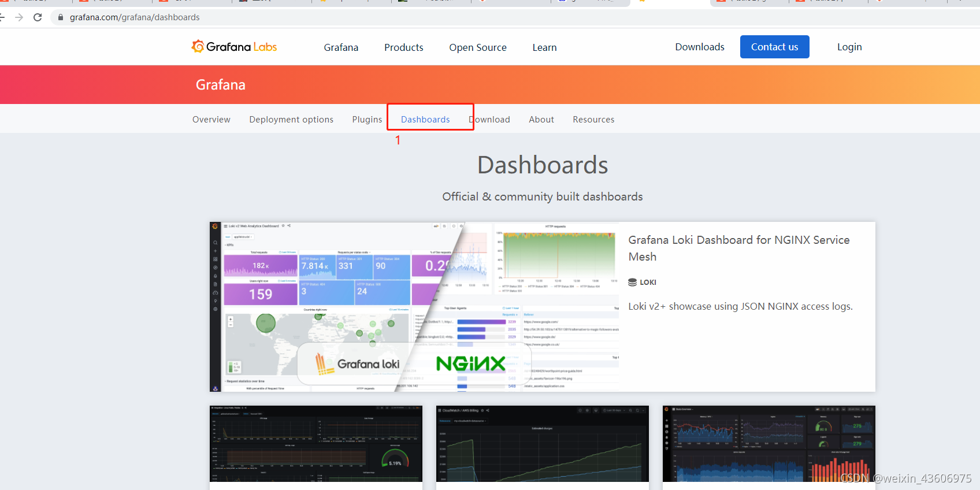Viewport: 980px width, 490px height.
Task: Switch to the About tab
Action: pos(541,120)
